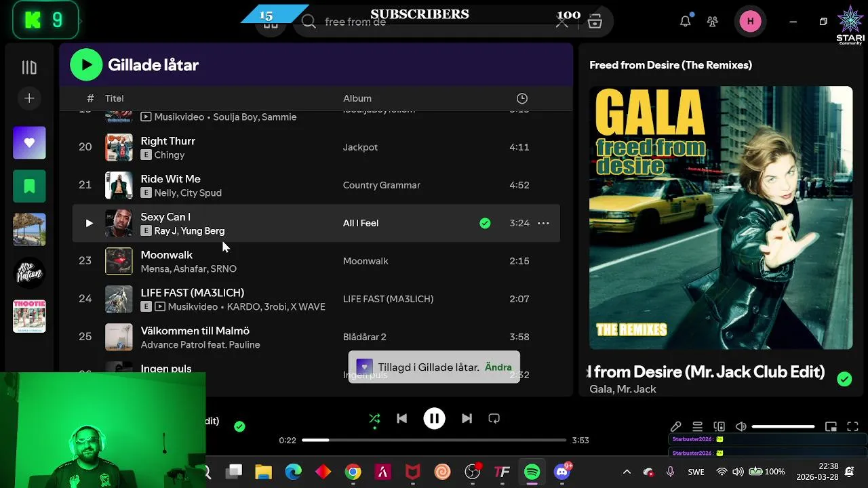The image size is (868, 488).
Task: Open the profile menu avatar H
Action: (750, 21)
